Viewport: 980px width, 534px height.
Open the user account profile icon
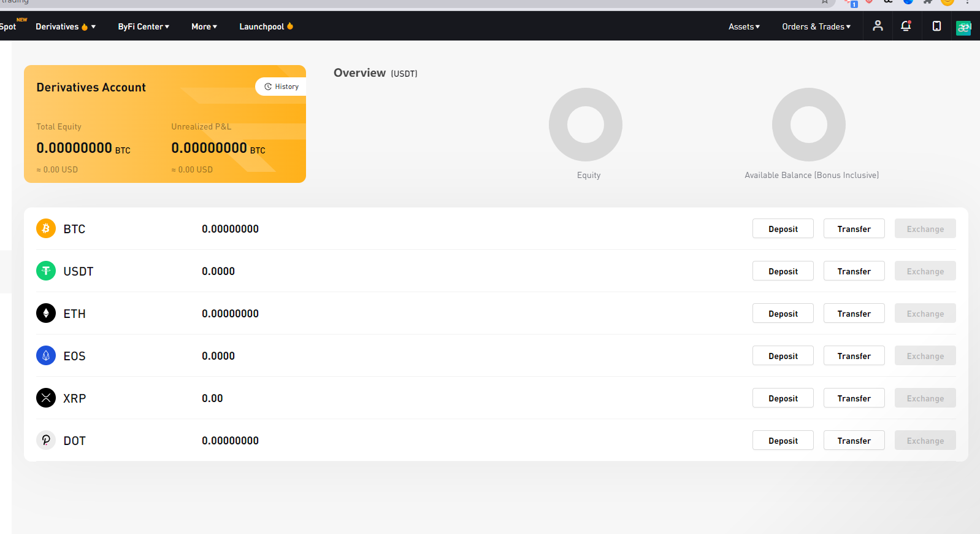(878, 26)
